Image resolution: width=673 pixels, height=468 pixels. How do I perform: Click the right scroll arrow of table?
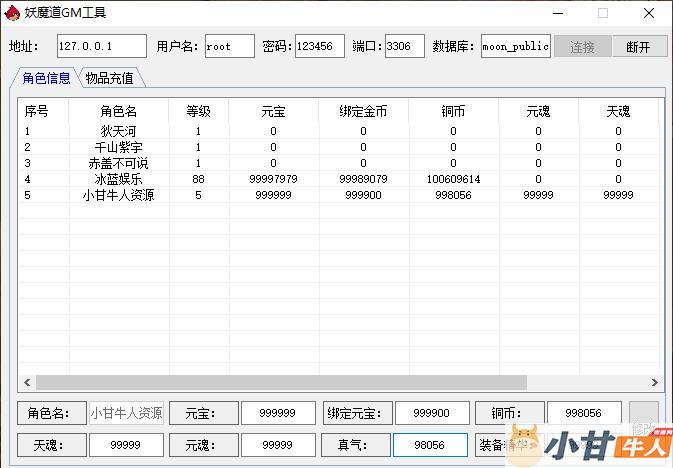(655, 382)
